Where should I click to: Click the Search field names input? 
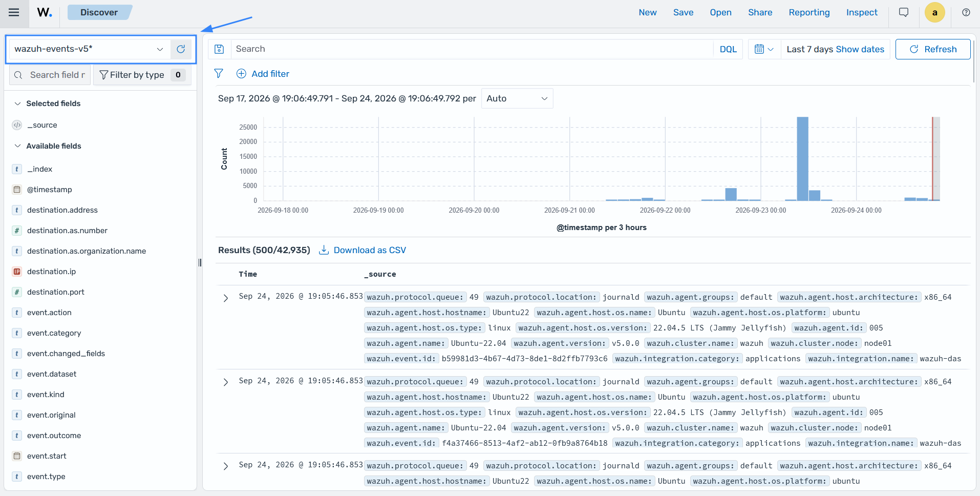[50, 75]
